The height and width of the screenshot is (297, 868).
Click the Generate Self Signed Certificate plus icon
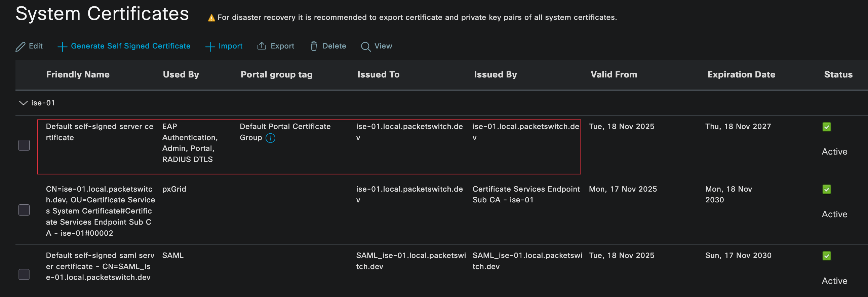pos(62,46)
